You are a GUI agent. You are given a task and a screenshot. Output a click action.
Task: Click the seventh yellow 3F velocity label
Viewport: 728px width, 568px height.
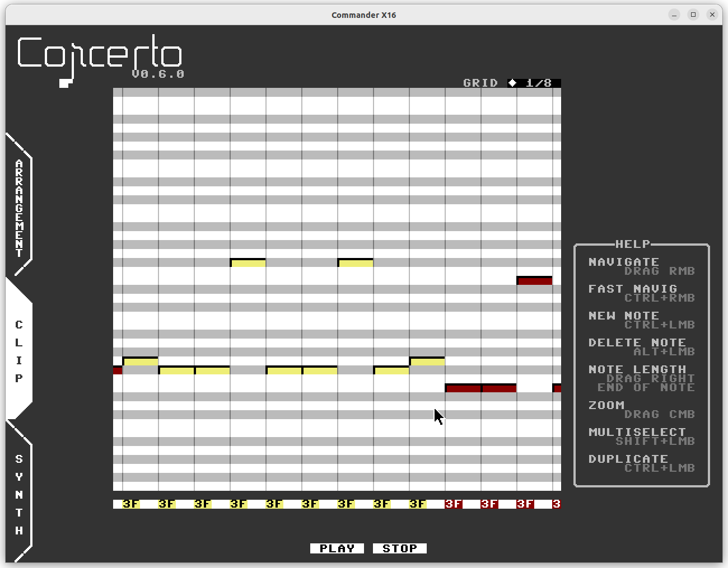click(346, 504)
